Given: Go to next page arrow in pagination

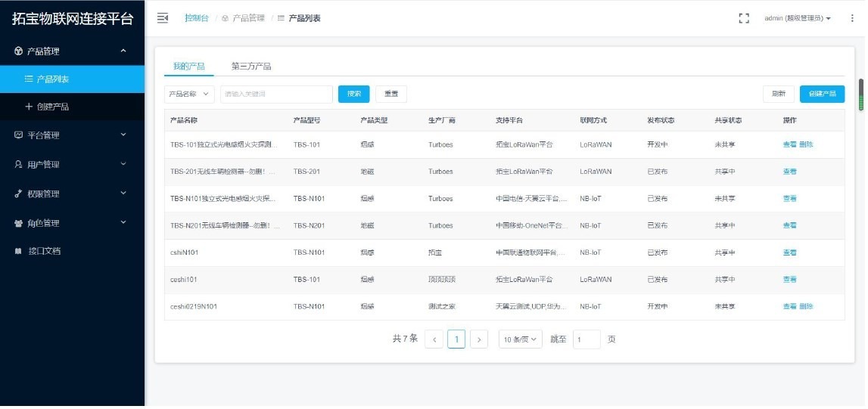Looking at the screenshot, I should 479,340.
